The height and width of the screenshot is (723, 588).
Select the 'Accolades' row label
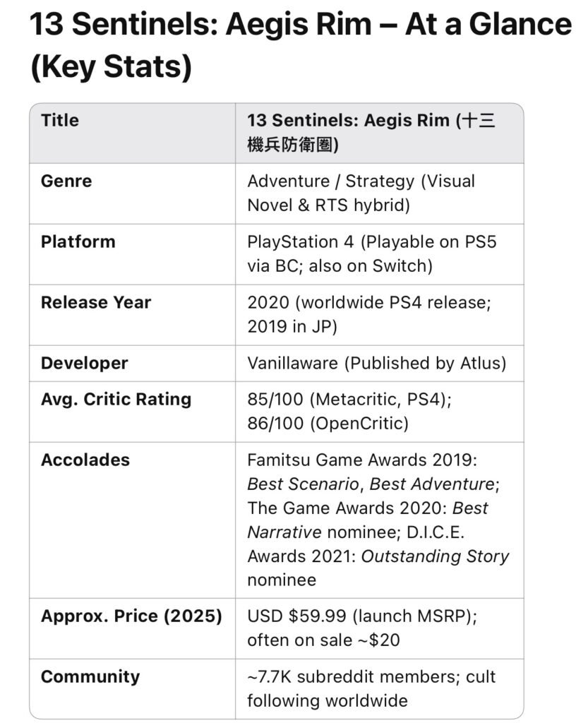point(85,460)
